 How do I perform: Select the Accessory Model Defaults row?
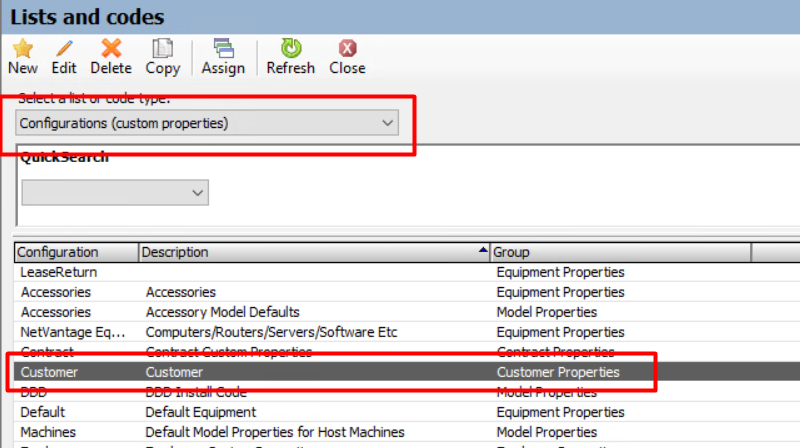click(x=407, y=312)
